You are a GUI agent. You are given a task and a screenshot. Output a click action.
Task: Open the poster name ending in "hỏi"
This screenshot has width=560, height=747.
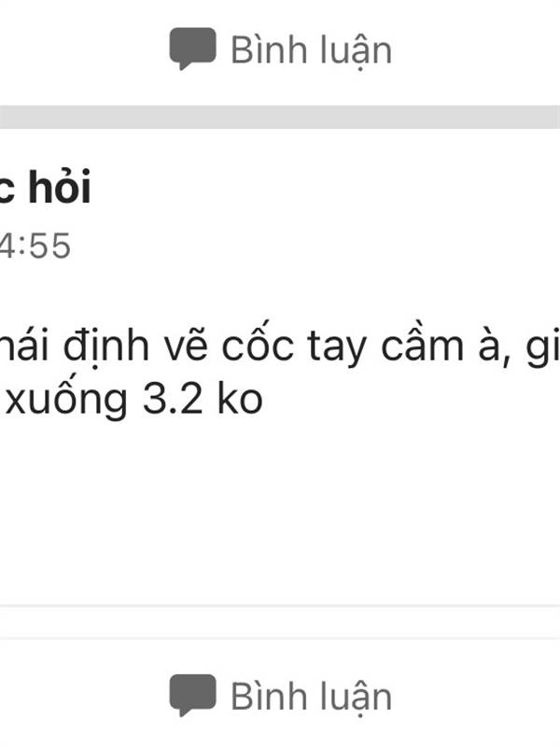(x=45, y=187)
